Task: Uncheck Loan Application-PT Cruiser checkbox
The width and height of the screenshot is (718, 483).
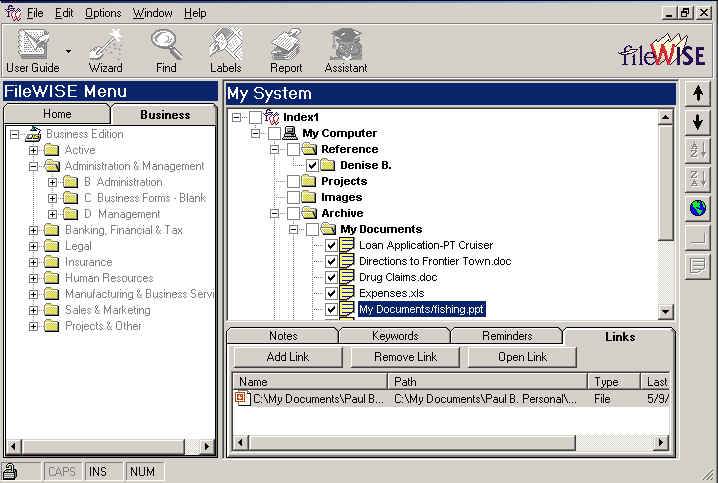Action: point(331,245)
